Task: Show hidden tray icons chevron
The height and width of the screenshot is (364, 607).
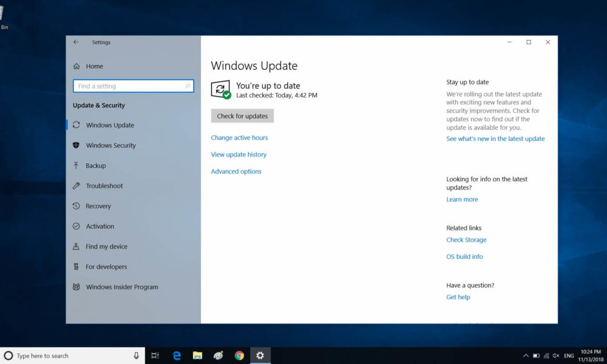Action: click(526, 356)
